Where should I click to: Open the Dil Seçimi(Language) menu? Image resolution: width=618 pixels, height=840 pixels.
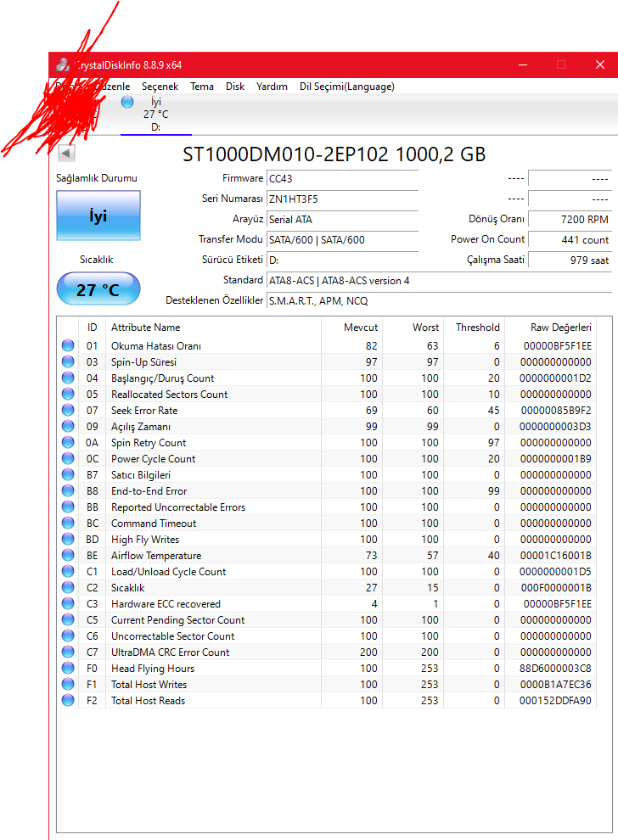tap(347, 87)
